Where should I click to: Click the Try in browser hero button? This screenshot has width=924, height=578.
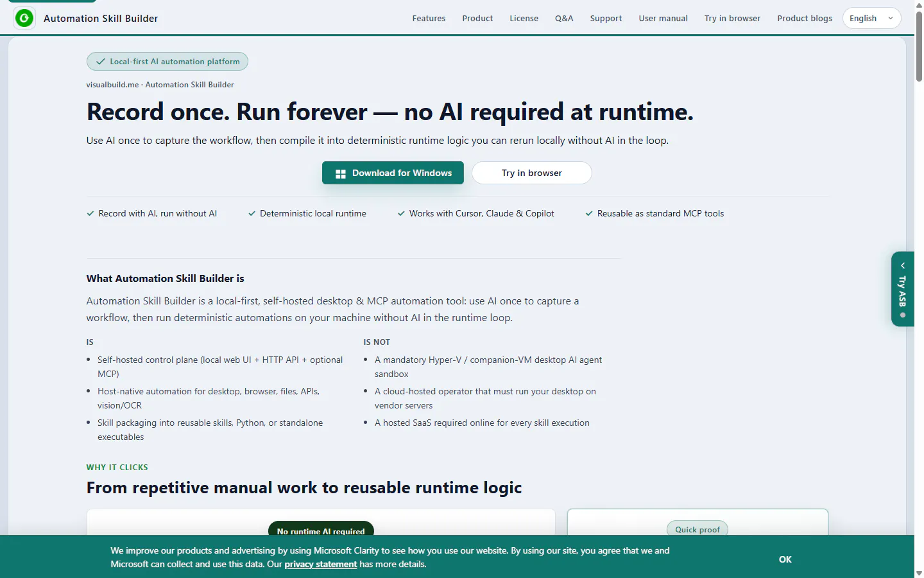tap(532, 173)
